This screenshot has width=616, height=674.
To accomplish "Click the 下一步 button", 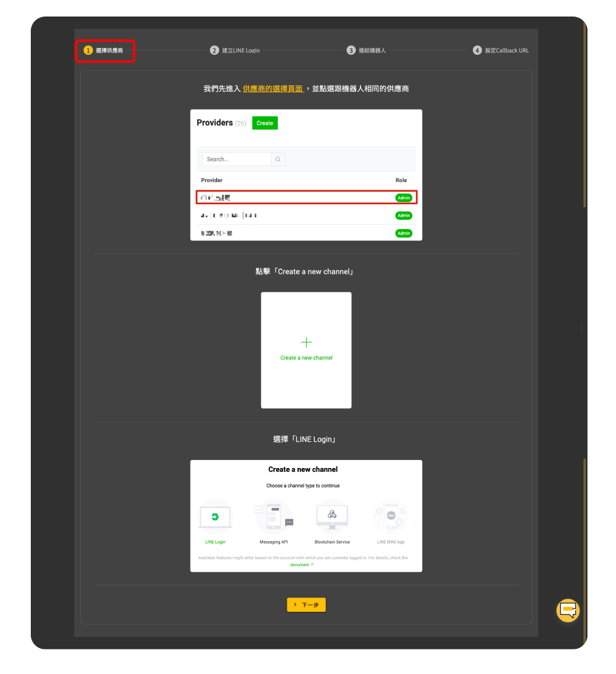I will (306, 604).
